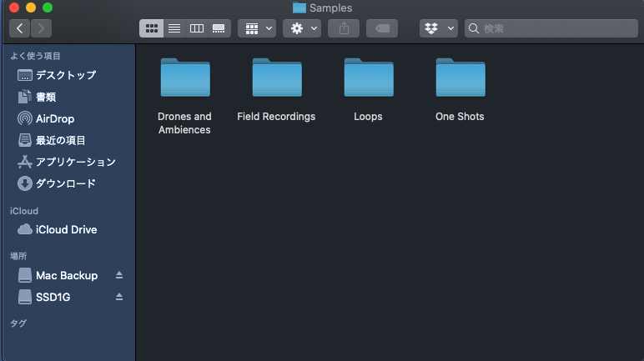
Task: Close the Samples Finder window
Action: (14, 8)
